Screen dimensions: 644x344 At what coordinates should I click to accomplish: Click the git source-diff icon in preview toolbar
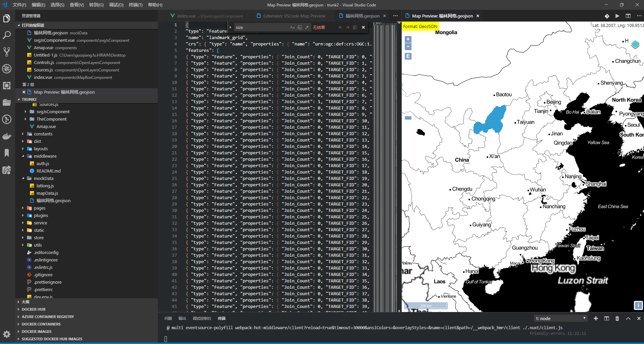[607, 16]
